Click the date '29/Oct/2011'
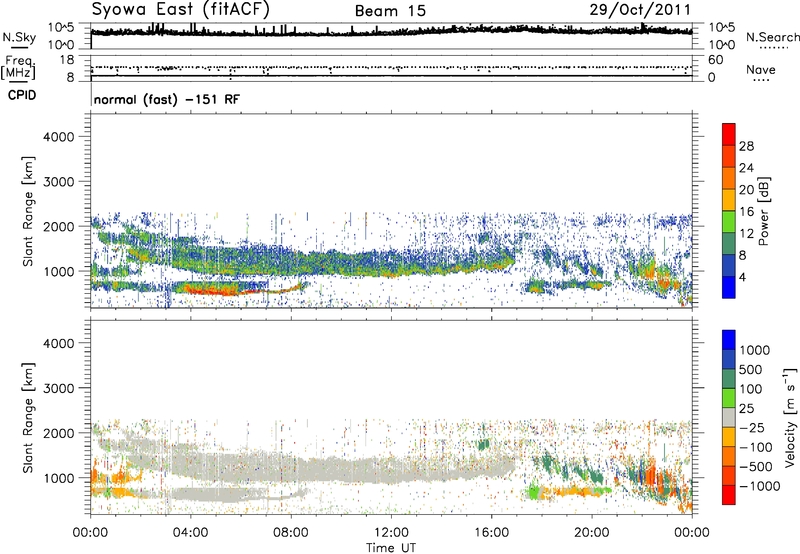The image size is (800, 554). (x=640, y=10)
